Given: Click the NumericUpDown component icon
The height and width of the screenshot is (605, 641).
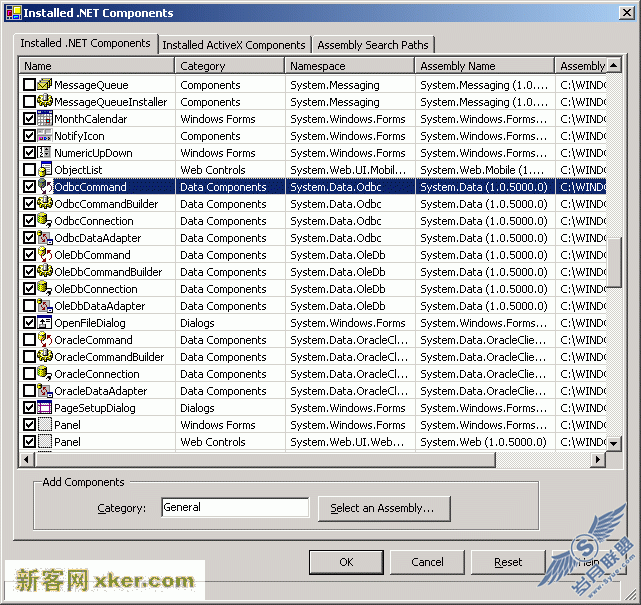Looking at the screenshot, I should 44,153.
